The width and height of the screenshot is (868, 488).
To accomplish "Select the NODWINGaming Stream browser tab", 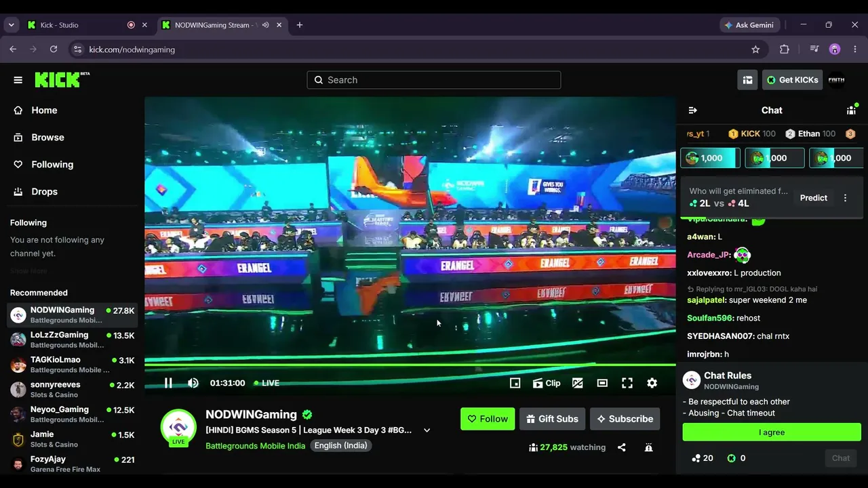I will [222, 25].
